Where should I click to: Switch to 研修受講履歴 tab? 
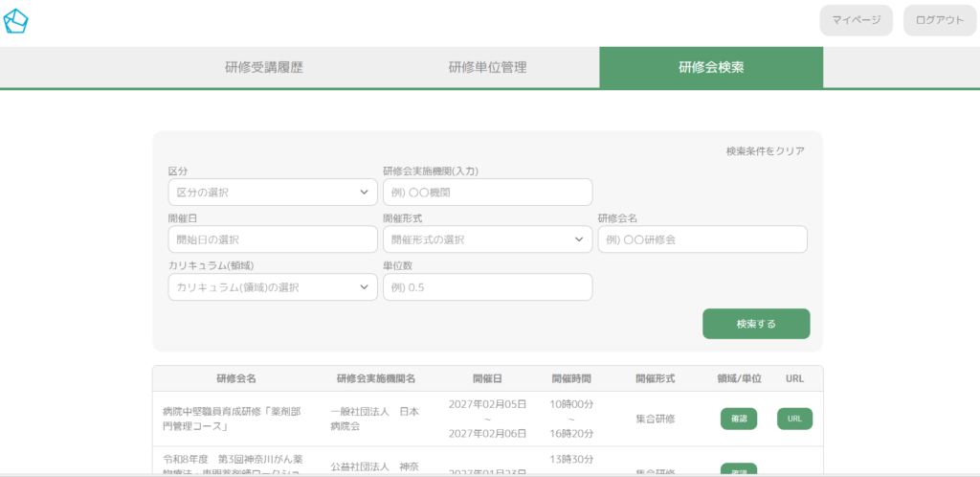(264, 67)
